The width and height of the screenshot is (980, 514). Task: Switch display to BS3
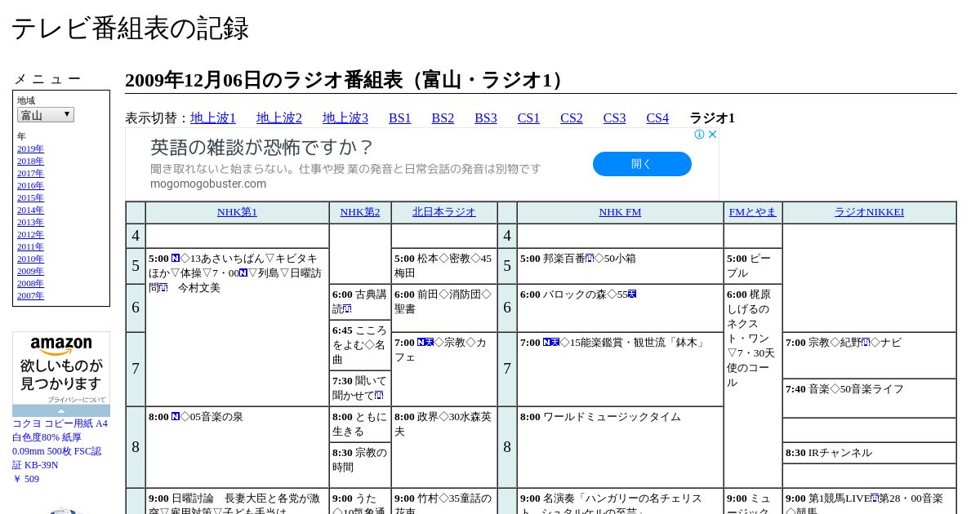click(486, 118)
